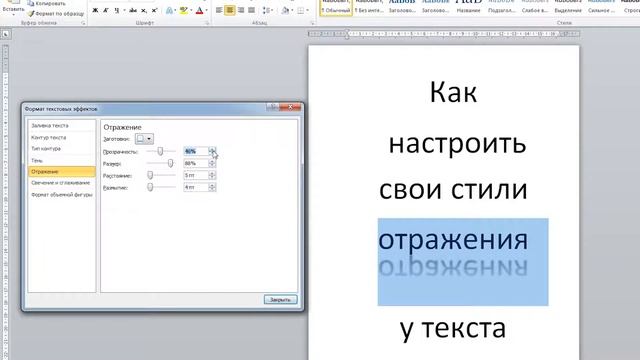Open underline style dropdown arrow

pos(123,10)
